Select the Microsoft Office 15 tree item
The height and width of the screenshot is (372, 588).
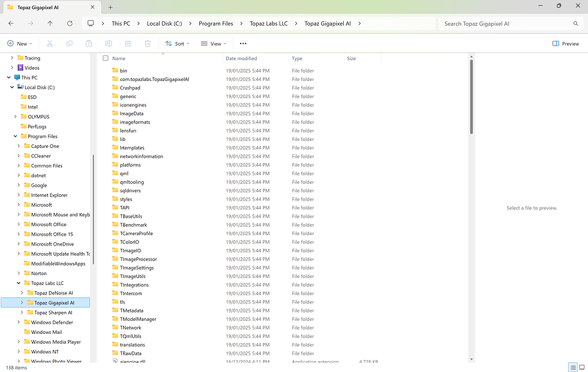pyautogui.click(x=52, y=234)
